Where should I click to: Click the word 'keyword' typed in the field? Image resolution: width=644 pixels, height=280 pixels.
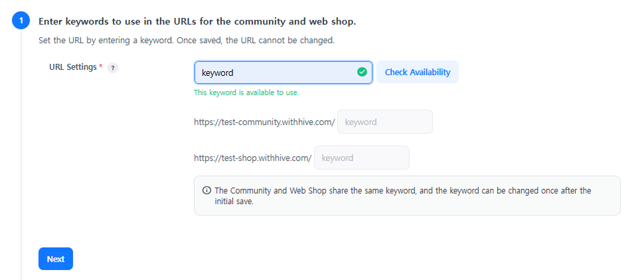(x=218, y=72)
